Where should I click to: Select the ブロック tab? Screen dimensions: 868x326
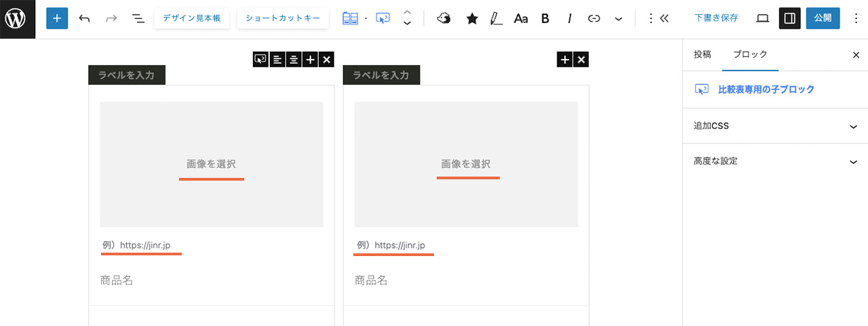point(750,54)
